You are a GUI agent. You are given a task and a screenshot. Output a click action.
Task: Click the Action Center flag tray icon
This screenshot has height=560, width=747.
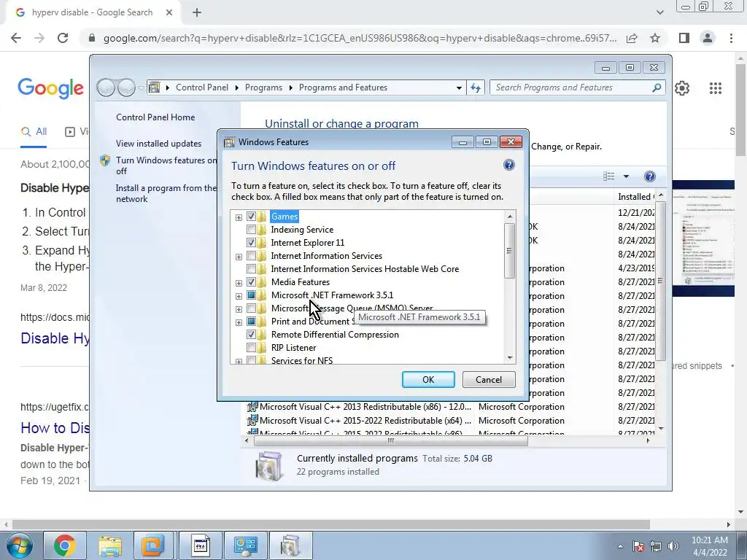[638, 546]
